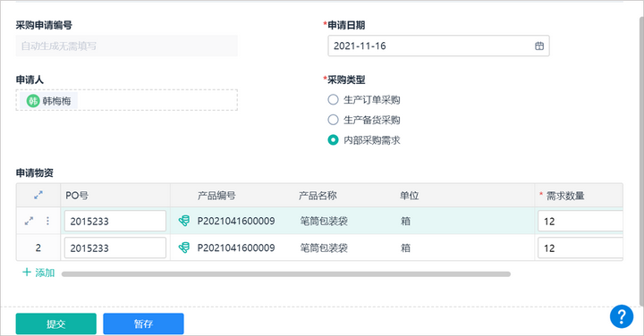644x336 pixels.
Task: Click 箱 unit cell in first row
Action: (405, 221)
